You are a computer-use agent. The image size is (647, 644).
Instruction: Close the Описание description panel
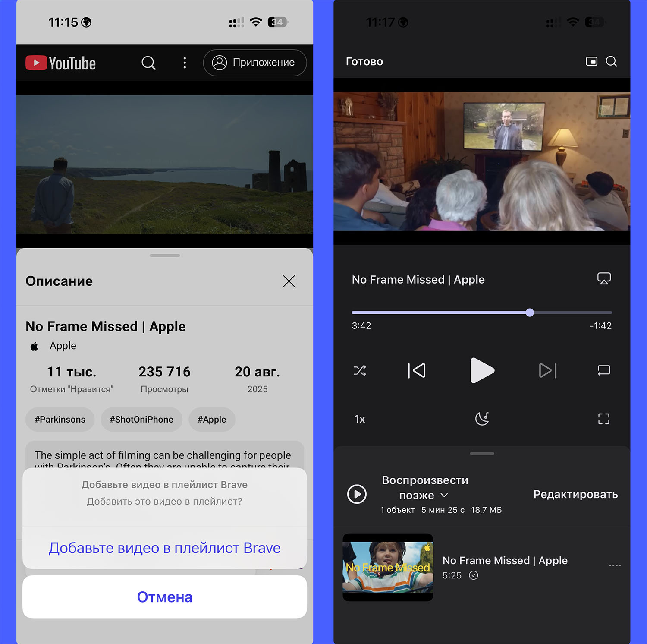(289, 281)
